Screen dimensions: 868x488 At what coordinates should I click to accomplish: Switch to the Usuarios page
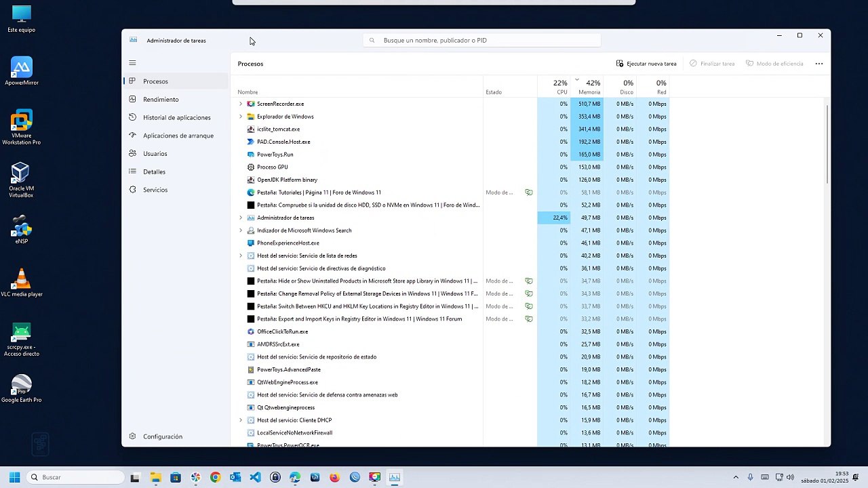click(176, 154)
